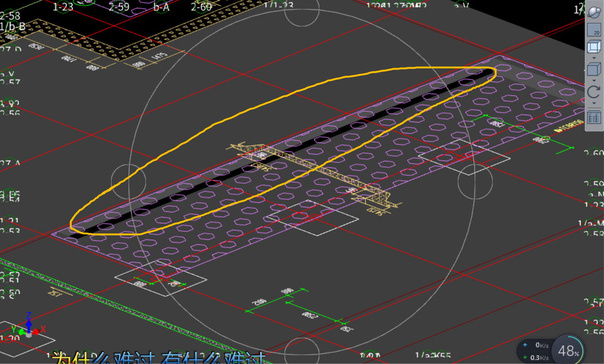Switch to the 2D plan view

tap(594, 30)
